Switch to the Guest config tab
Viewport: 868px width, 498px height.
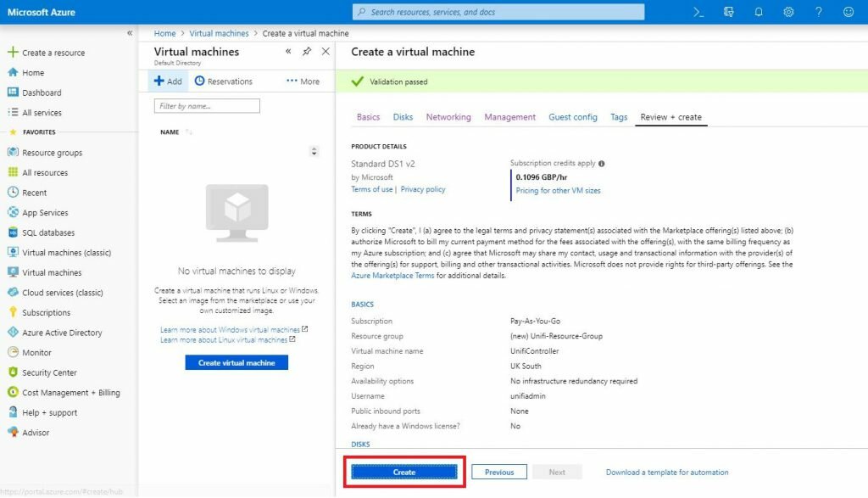[573, 117]
